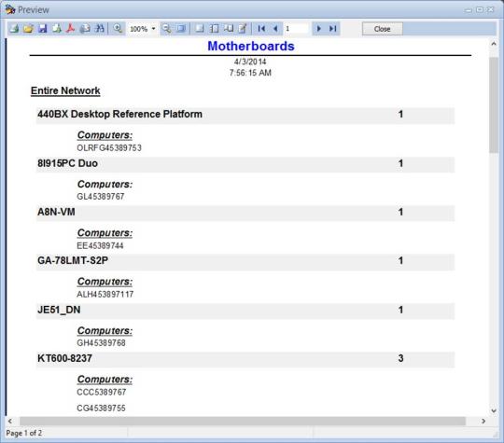Click Computers label under A8N-VM
Screen dimensions: 504x443
pyautogui.click(x=105, y=233)
